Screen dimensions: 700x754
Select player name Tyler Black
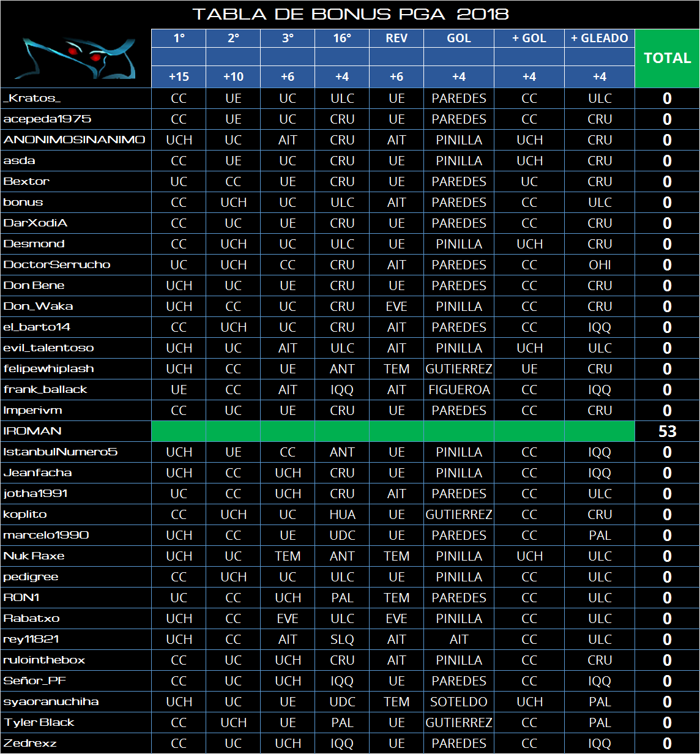[39, 723]
